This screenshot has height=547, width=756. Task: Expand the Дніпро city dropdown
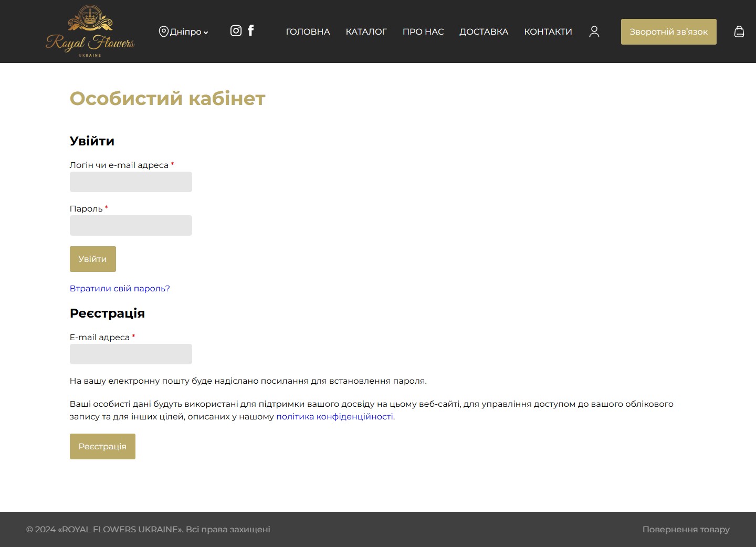coord(189,32)
